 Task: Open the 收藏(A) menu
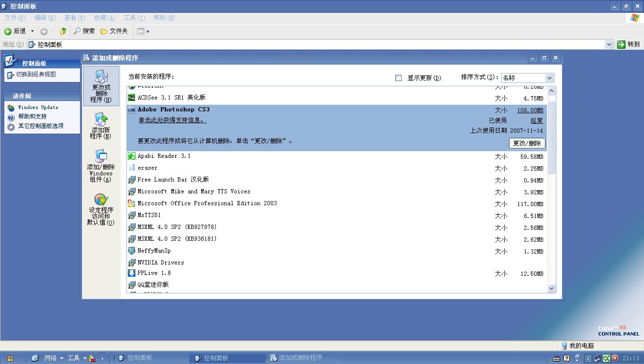point(105,18)
